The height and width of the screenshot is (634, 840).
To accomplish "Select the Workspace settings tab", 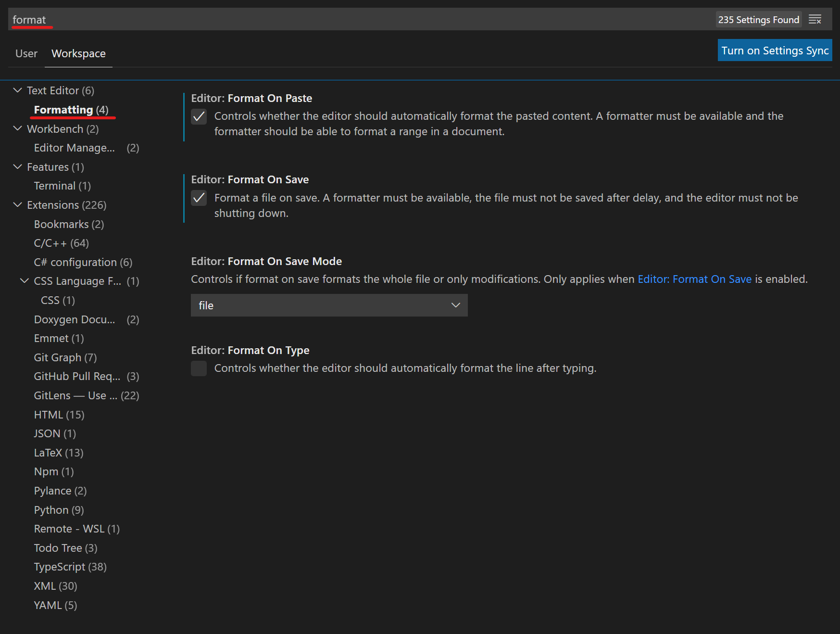I will 78,53.
